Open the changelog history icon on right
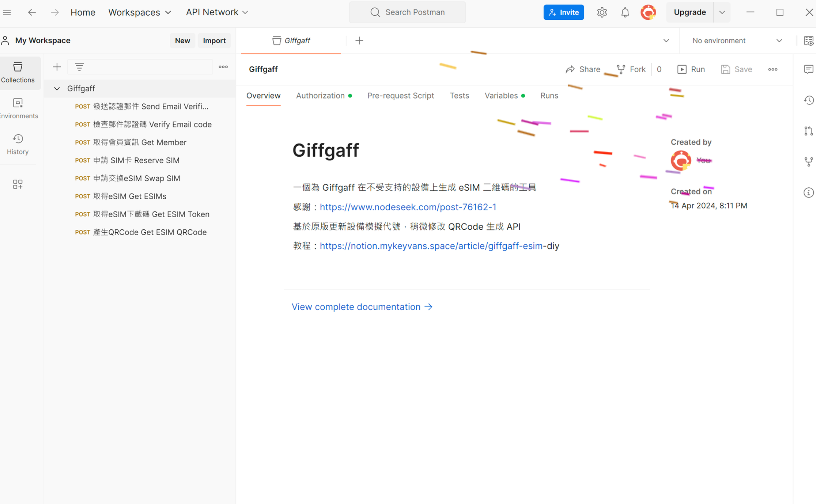This screenshot has height=504, width=816. [809, 100]
